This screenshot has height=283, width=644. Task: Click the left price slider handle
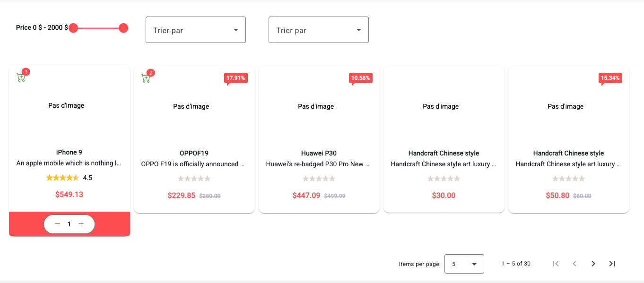coord(73,28)
